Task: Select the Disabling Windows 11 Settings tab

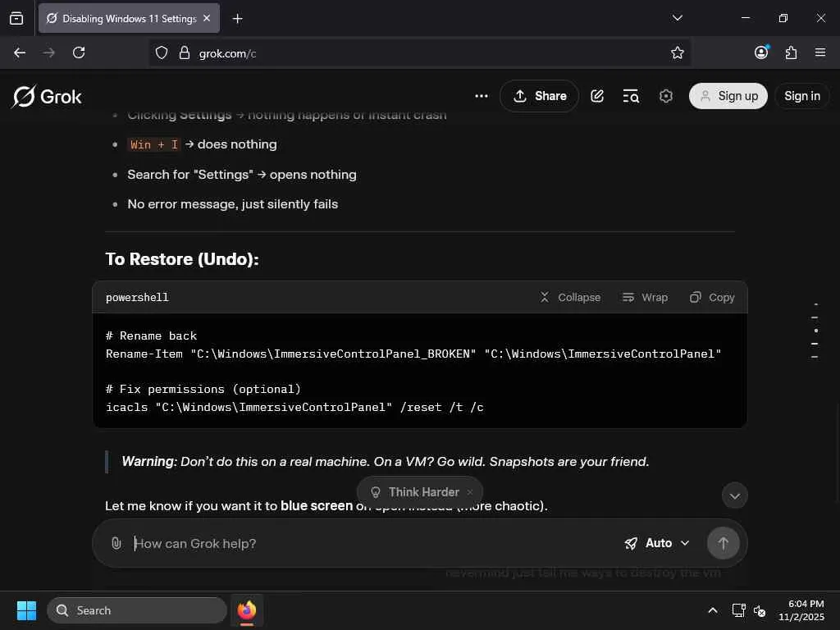Action: [x=123, y=18]
